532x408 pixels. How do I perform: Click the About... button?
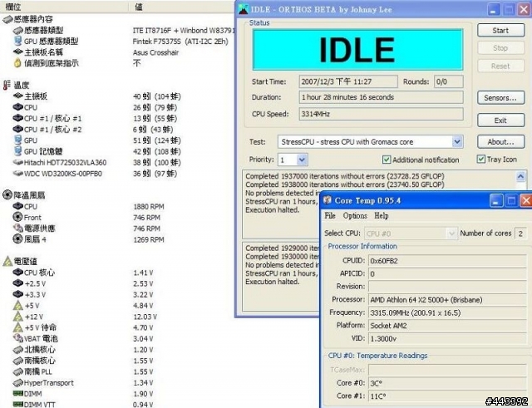point(500,142)
